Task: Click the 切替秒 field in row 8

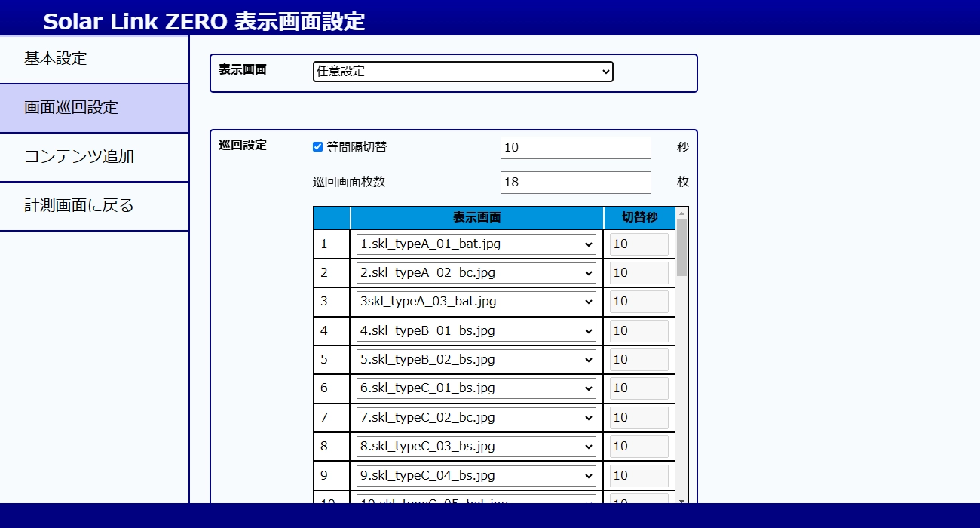Action: coord(639,447)
